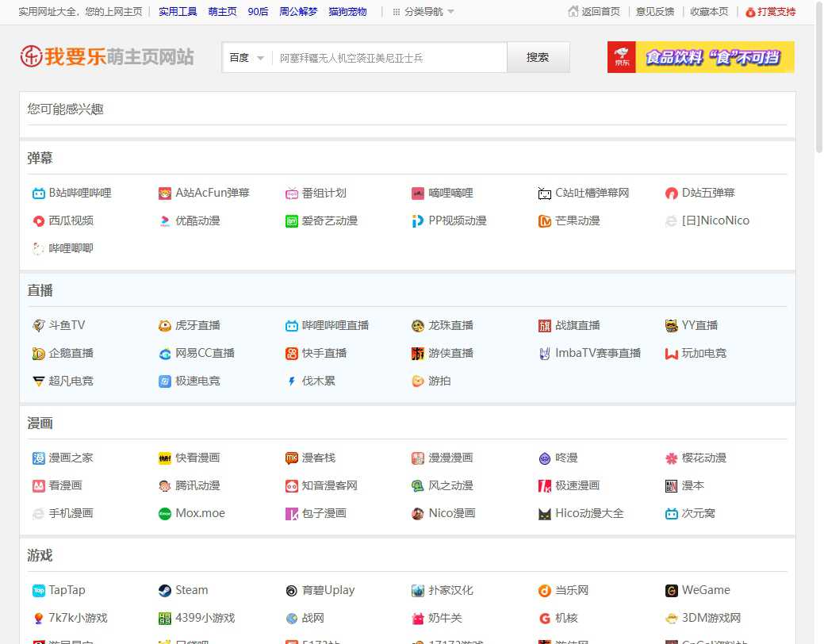Click the 京东 food banner ad
The height and width of the screenshot is (644, 824).
[702, 57]
